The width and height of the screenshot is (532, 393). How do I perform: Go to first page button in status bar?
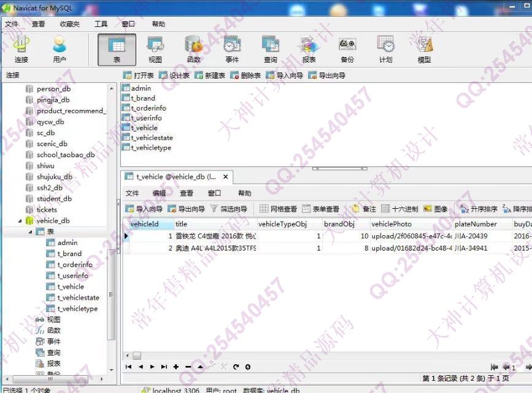click(x=495, y=367)
